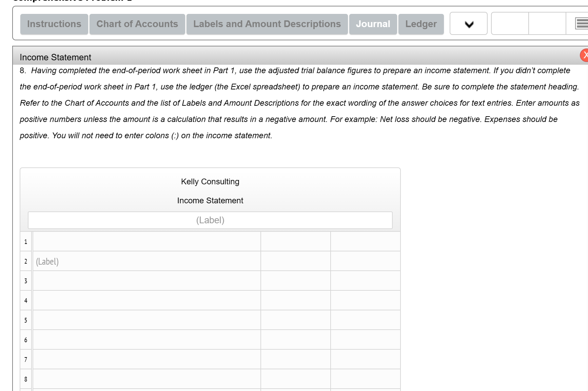Click the Income Statement title bar
This screenshot has height=391, width=588.
pos(55,57)
